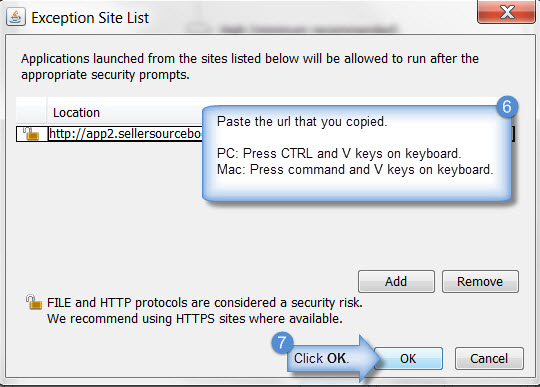The image size is (540, 387).
Task: Click the padlock icon next to security warning
Action: coord(34,302)
